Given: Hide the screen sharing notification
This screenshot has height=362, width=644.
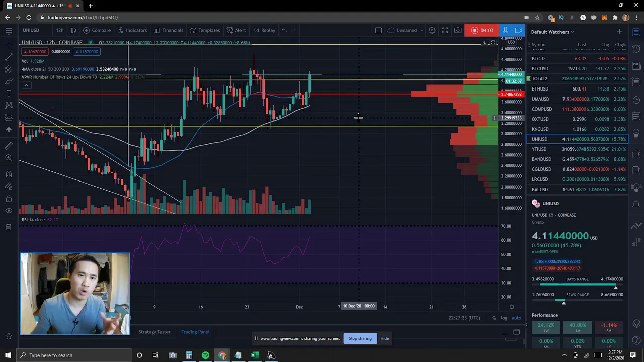Looking at the screenshot, I should 384,338.
